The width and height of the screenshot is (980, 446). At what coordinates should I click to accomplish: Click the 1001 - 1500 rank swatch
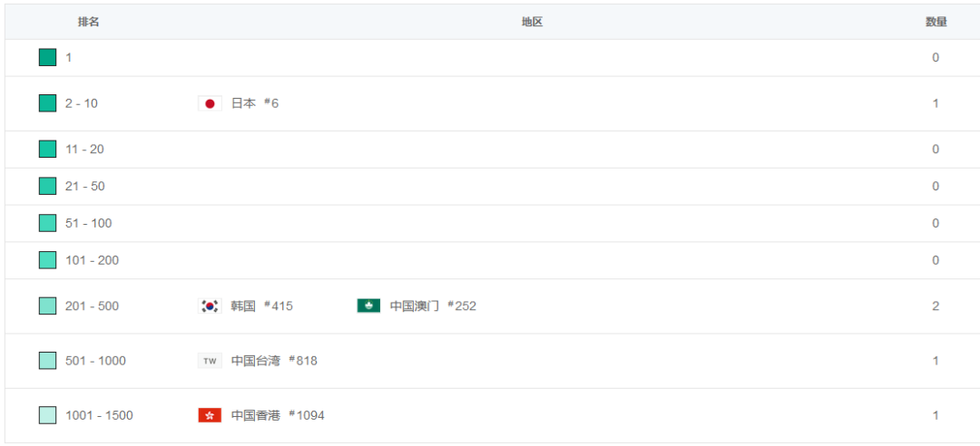[47, 415]
